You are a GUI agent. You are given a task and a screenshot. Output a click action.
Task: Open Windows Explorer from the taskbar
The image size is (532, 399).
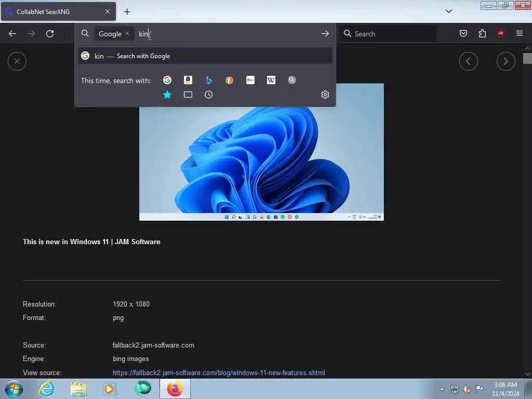click(79, 389)
